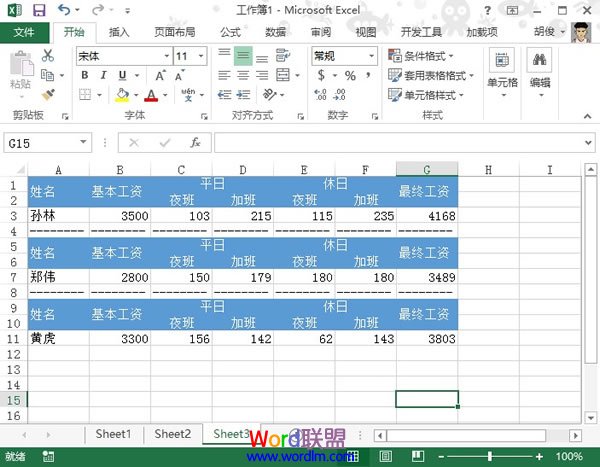Click the macro recording status bar icon
Viewport: 600px width, 467px height.
(x=48, y=456)
